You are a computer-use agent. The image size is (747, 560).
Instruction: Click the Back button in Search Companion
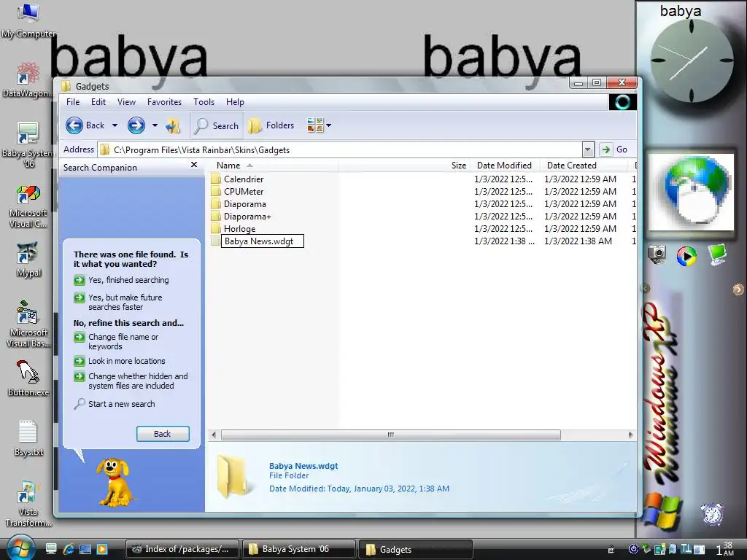pyautogui.click(x=163, y=434)
